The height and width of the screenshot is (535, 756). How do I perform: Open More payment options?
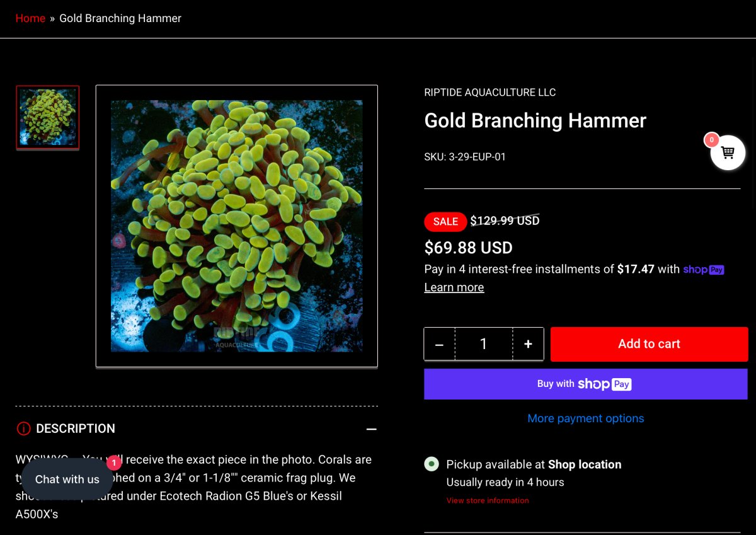coord(585,418)
